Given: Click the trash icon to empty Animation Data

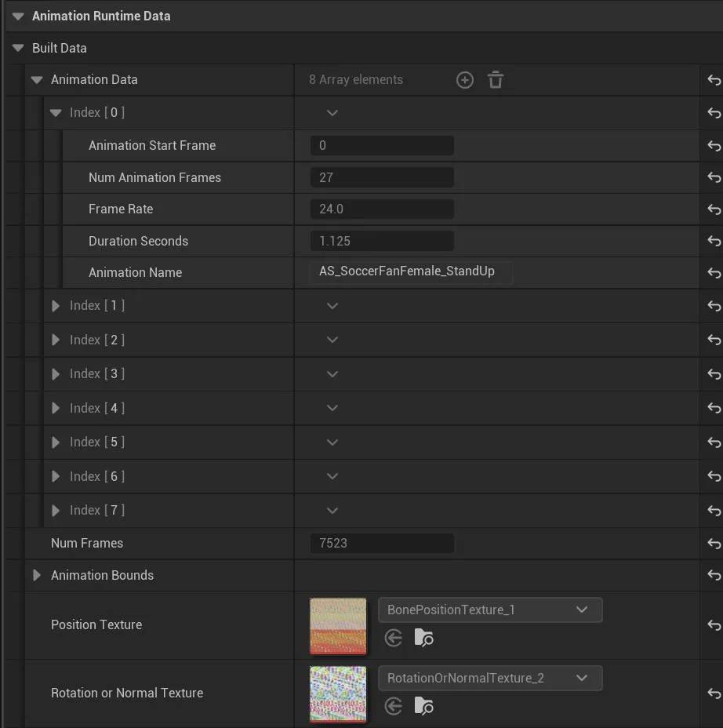Looking at the screenshot, I should [x=496, y=79].
